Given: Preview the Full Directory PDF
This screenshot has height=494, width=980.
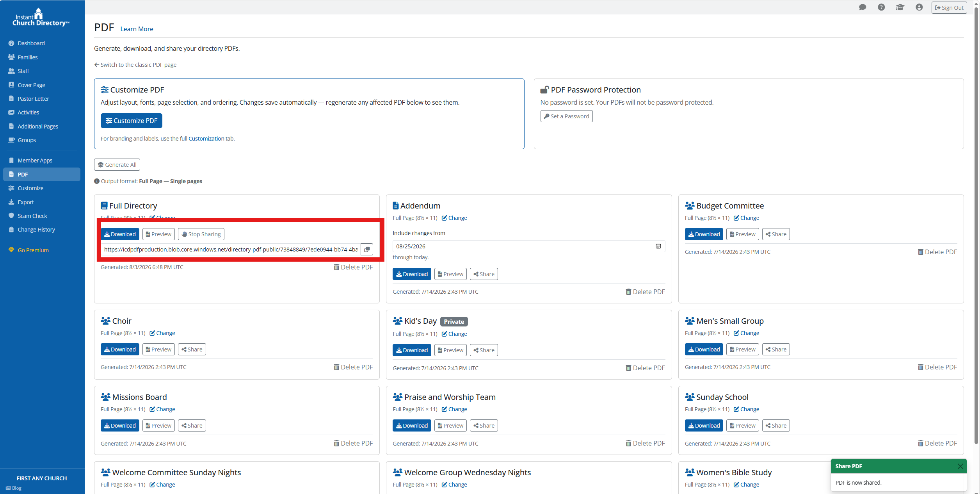Looking at the screenshot, I should (x=158, y=234).
